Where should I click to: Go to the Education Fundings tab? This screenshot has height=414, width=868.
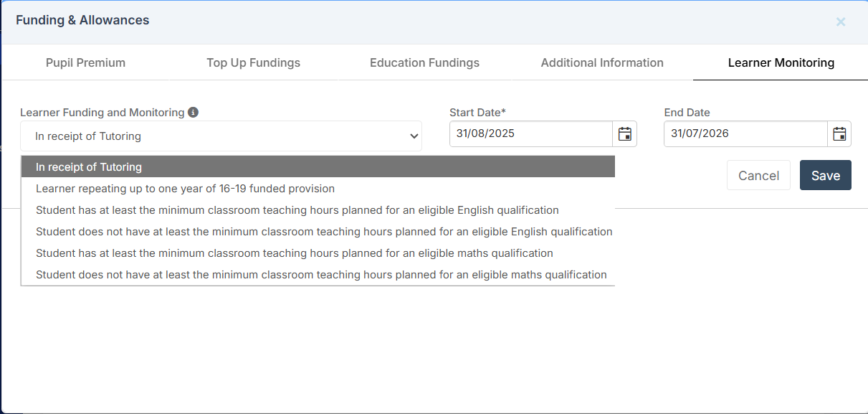click(424, 62)
